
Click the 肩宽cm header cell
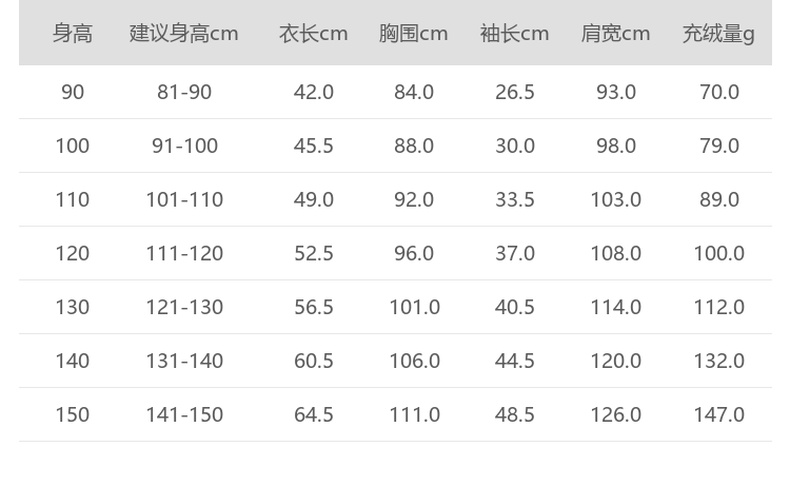[x=615, y=34]
